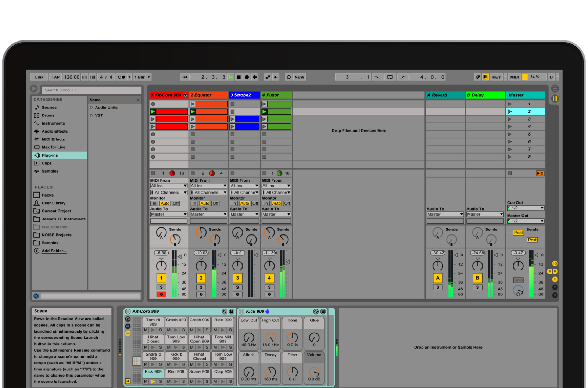Click the browser search field

click(91, 90)
